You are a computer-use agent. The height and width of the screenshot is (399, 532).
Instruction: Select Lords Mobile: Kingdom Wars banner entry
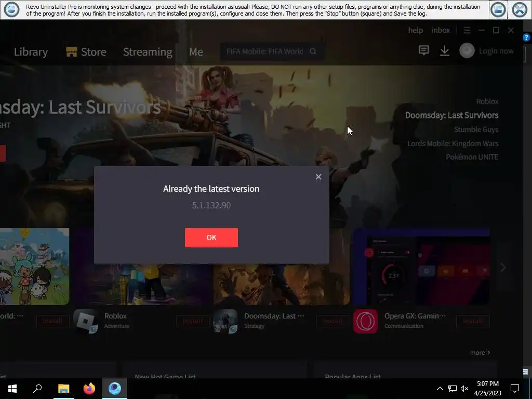(x=453, y=143)
